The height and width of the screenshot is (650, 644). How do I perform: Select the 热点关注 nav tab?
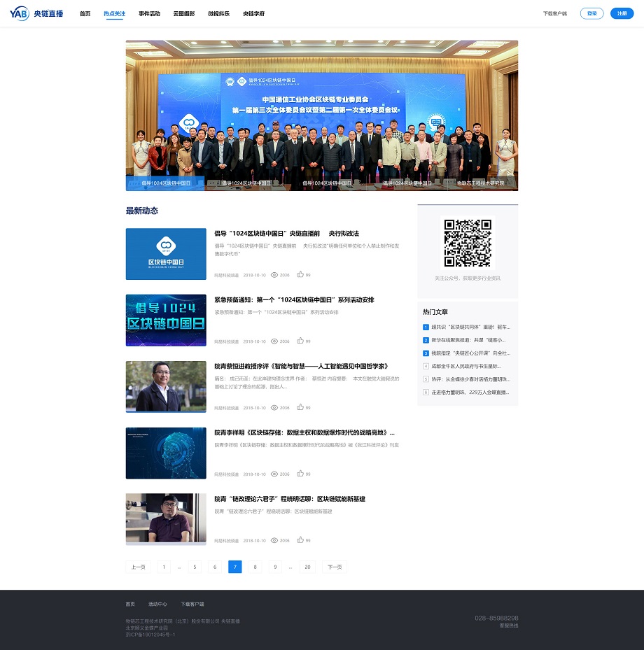(115, 14)
